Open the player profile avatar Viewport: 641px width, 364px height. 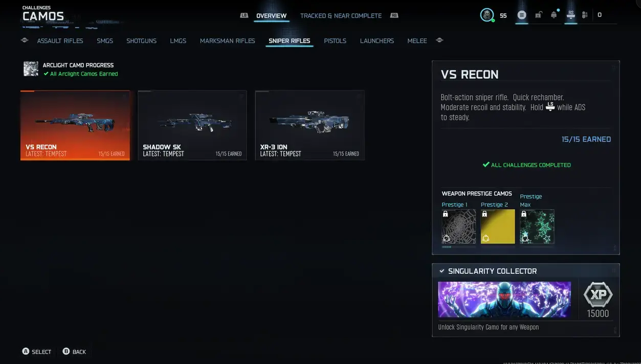487,15
